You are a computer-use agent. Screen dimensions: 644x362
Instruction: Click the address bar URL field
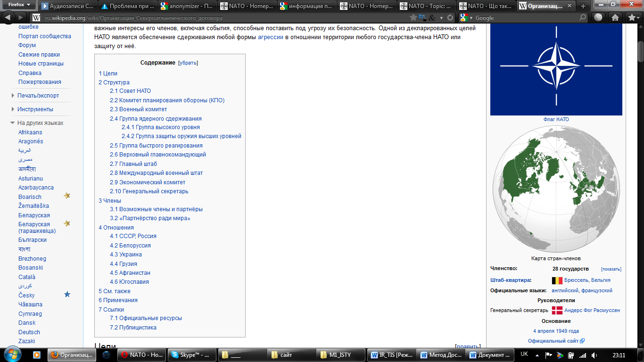(226, 17)
